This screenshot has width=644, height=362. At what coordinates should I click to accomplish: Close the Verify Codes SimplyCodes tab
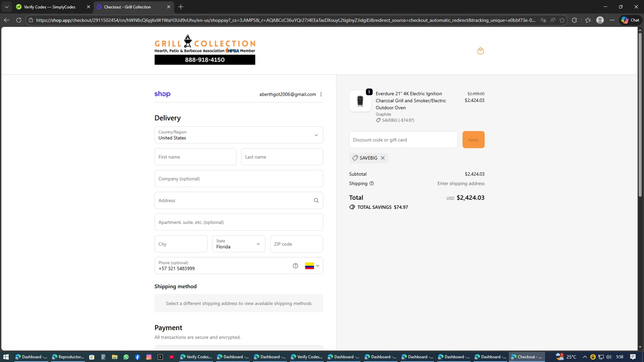(88, 7)
